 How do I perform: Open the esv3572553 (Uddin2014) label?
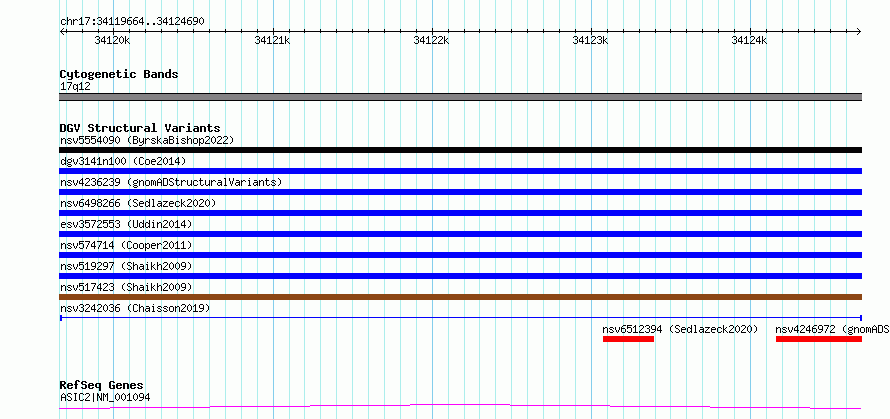click(126, 224)
